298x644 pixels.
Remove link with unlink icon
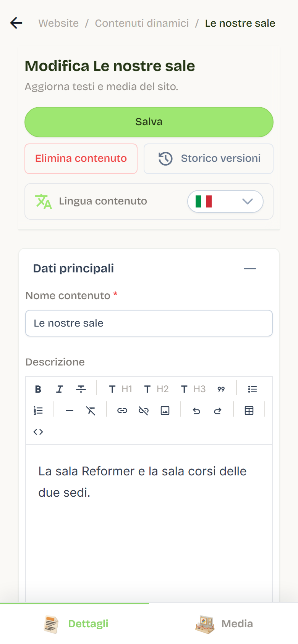pyautogui.click(x=144, y=411)
